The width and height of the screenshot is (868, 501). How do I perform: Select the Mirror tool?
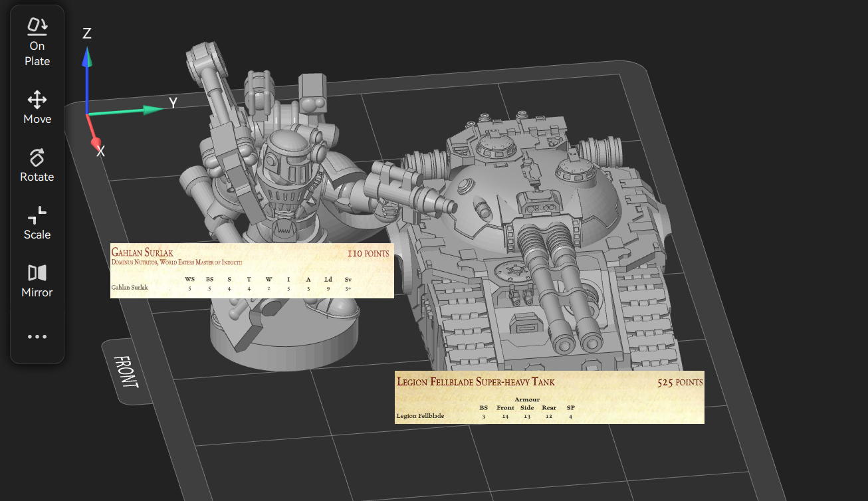[37, 282]
